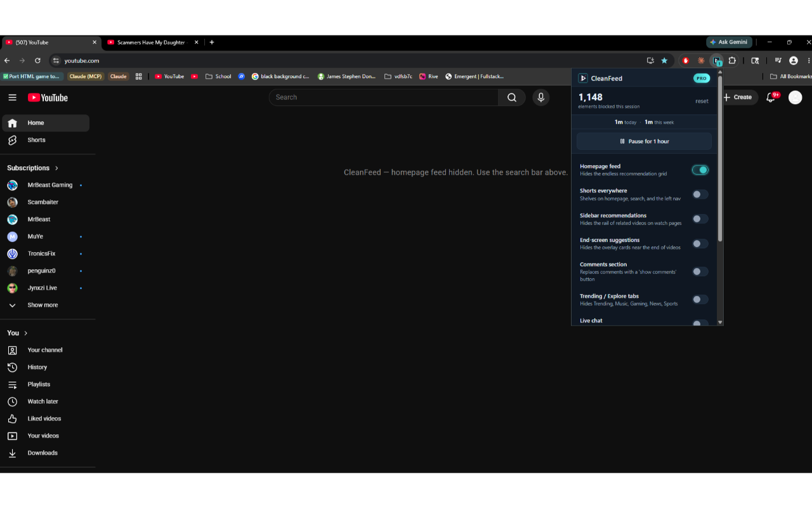Open TronicsFix subscription channel
Viewport: 812px width, 508px height.
point(46,253)
